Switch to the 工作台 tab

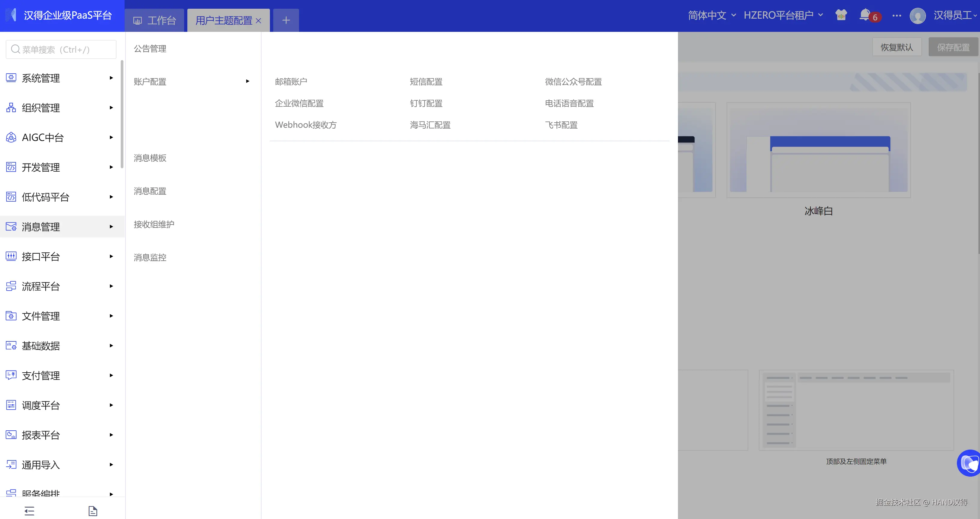pyautogui.click(x=154, y=20)
